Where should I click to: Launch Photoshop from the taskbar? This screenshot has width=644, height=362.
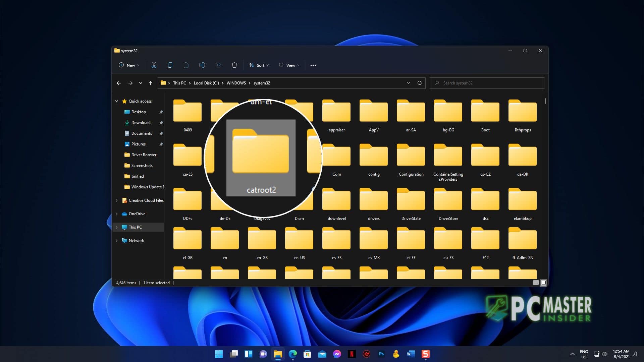pos(381,354)
